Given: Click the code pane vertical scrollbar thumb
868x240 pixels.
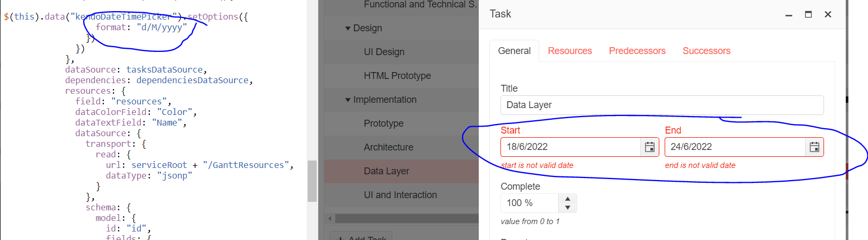Looking at the screenshot, I should tap(312, 181).
